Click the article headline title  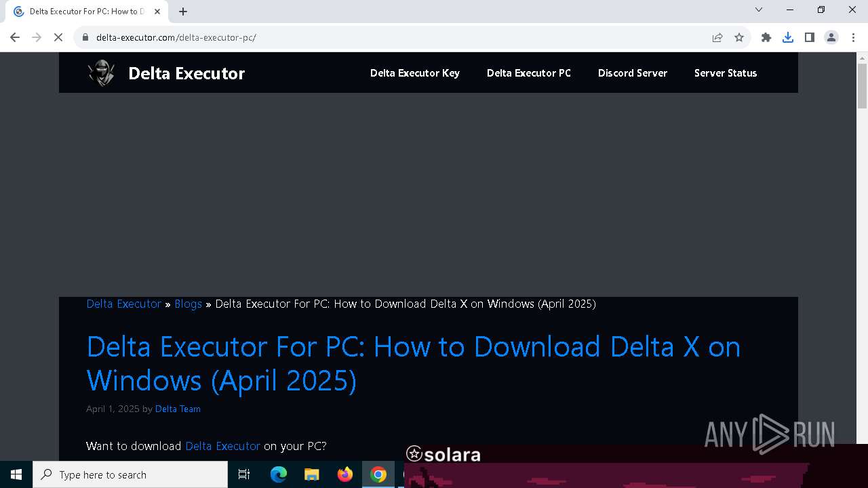point(413,363)
